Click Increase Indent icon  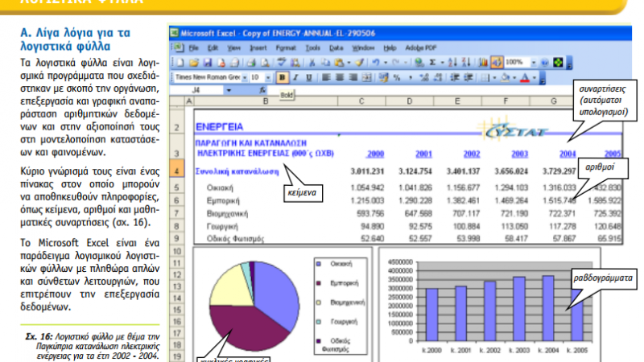pyautogui.click(x=468, y=77)
